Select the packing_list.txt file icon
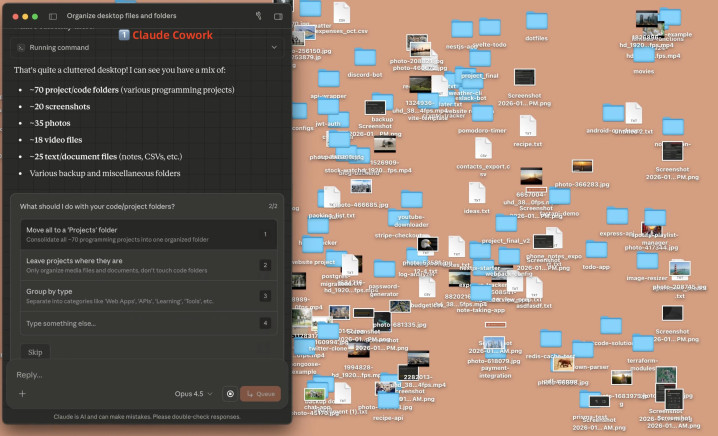718x436 pixels. (332, 197)
